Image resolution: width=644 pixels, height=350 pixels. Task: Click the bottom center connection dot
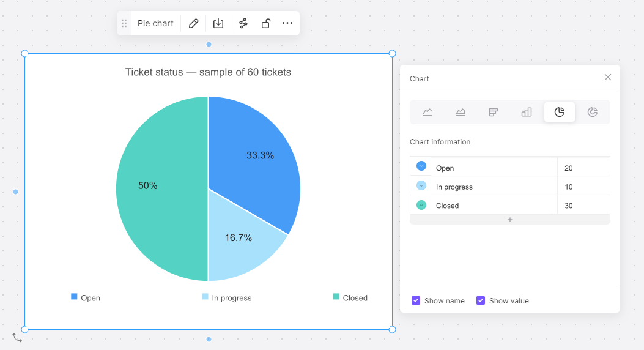point(209,340)
